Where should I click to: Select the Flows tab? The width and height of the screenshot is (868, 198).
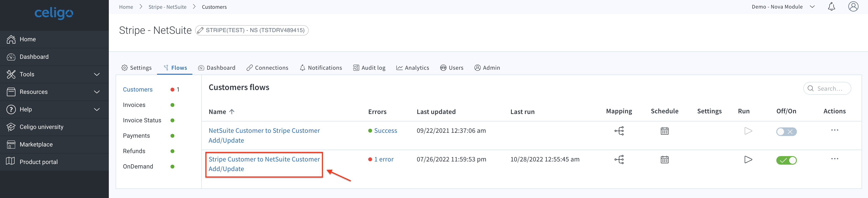[x=175, y=68]
